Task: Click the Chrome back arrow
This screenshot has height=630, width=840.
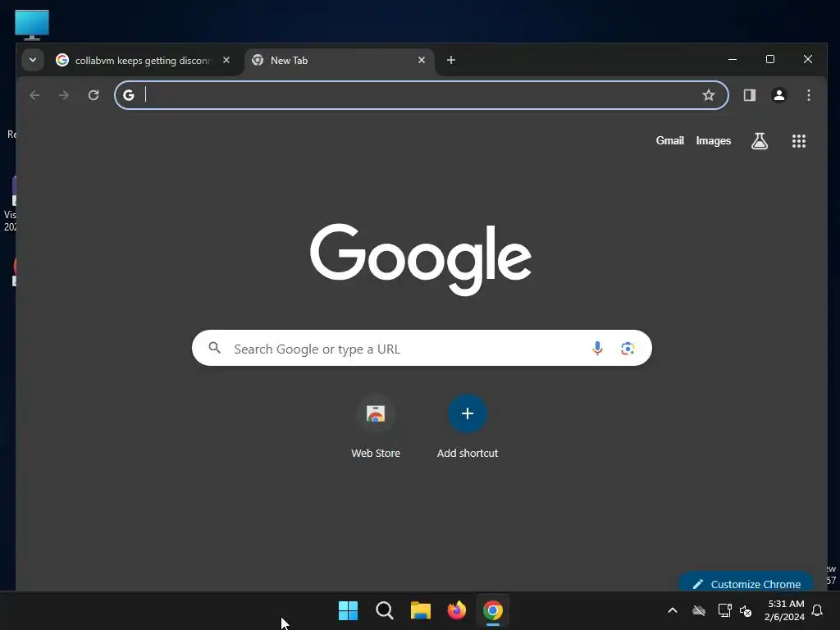Action: point(34,95)
